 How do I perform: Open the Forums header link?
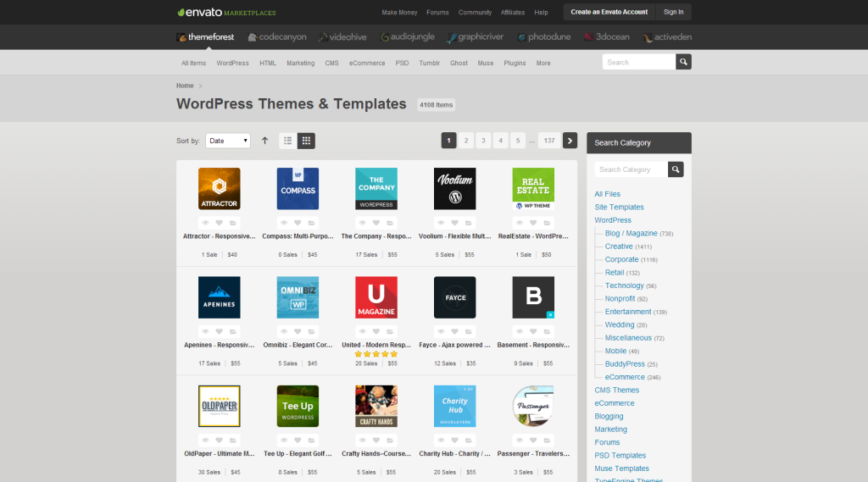tap(437, 12)
